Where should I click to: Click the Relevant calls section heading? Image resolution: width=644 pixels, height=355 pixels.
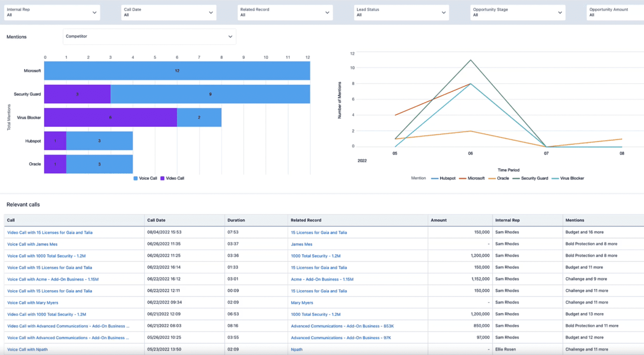(x=23, y=205)
